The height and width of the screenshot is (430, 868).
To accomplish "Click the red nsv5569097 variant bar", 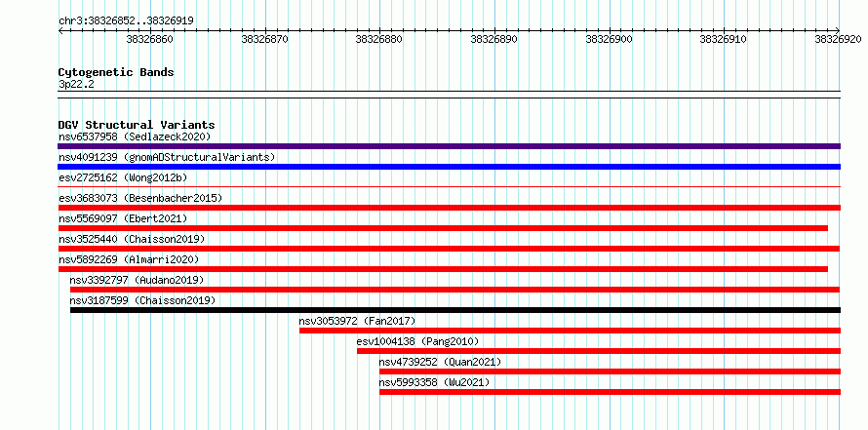I will coord(443,228).
